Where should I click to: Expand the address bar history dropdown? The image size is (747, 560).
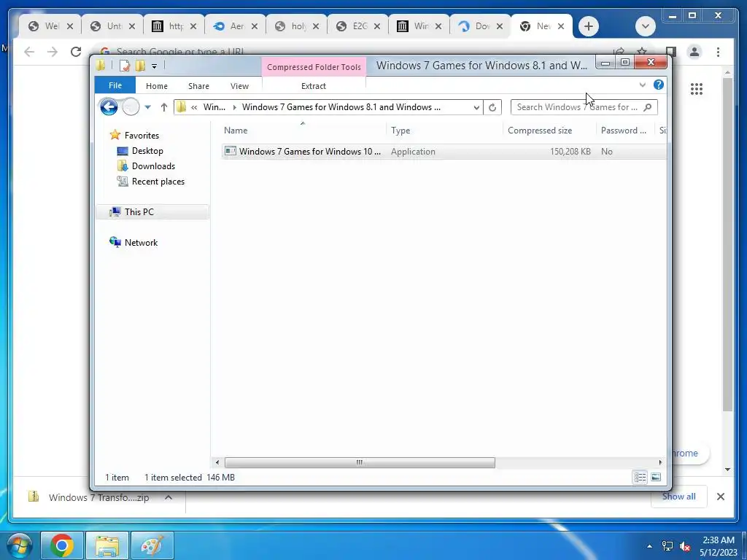click(x=476, y=107)
